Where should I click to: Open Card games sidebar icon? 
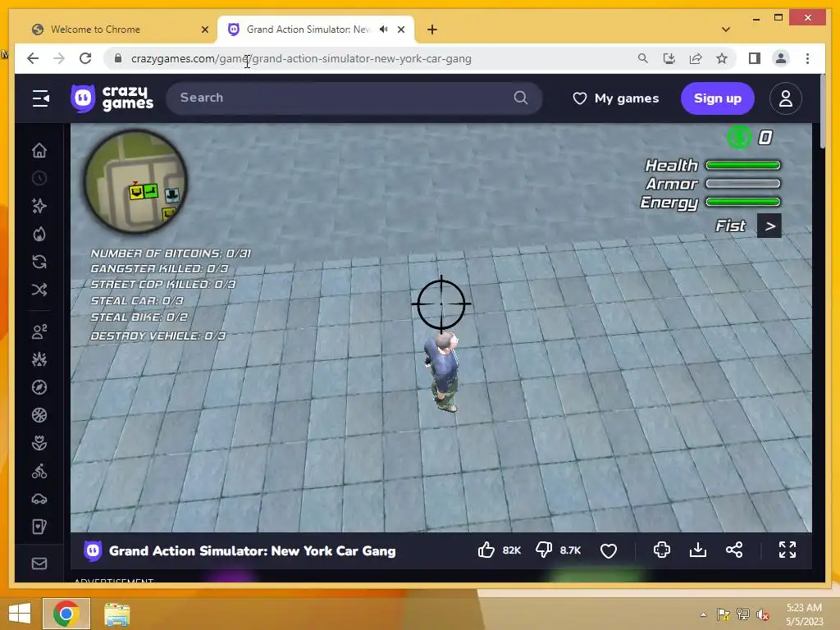point(39,527)
